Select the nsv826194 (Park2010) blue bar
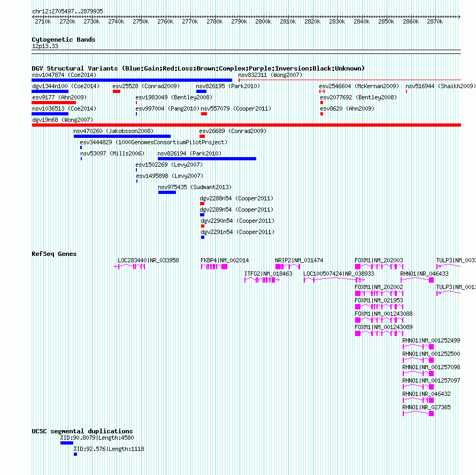Screen dimensions: 476x475 pyautogui.click(x=207, y=159)
